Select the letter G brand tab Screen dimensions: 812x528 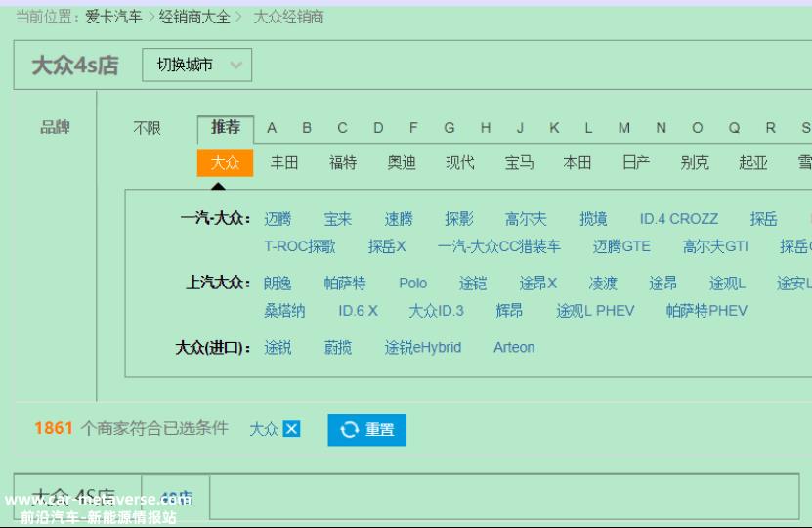tap(449, 128)
